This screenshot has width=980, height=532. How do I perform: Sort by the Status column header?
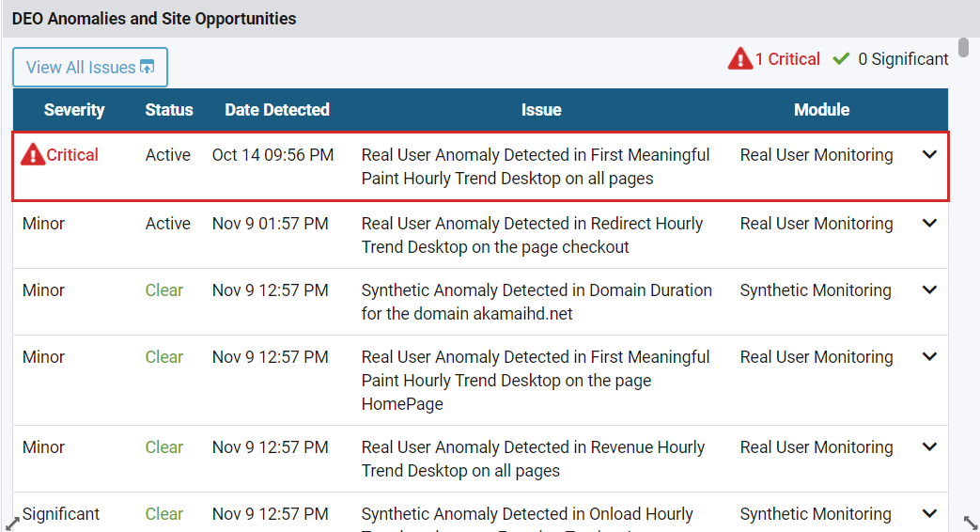pos(169,110)
